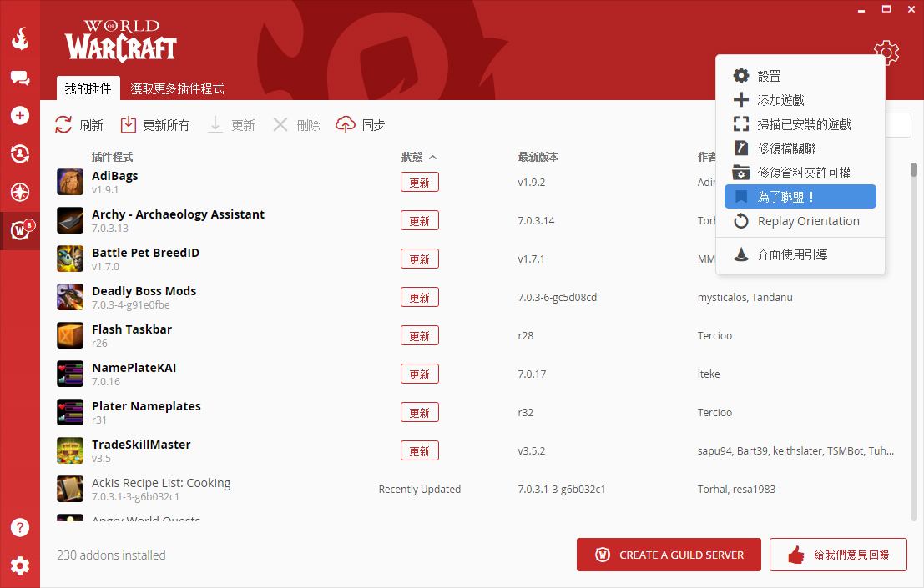Image resolution: width=924 pixels, height=588 pixels.
Task: Click 同步 sync toolbar button
Action: 360,125
